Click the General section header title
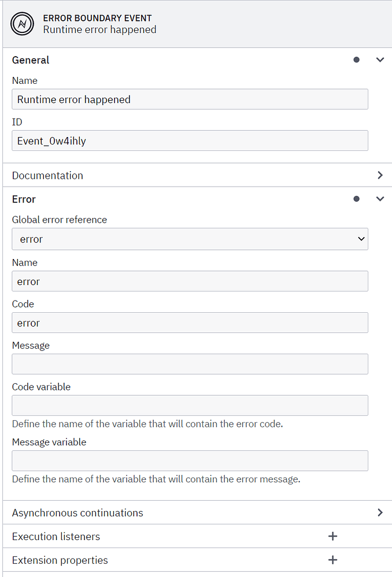 click(31, 60)
